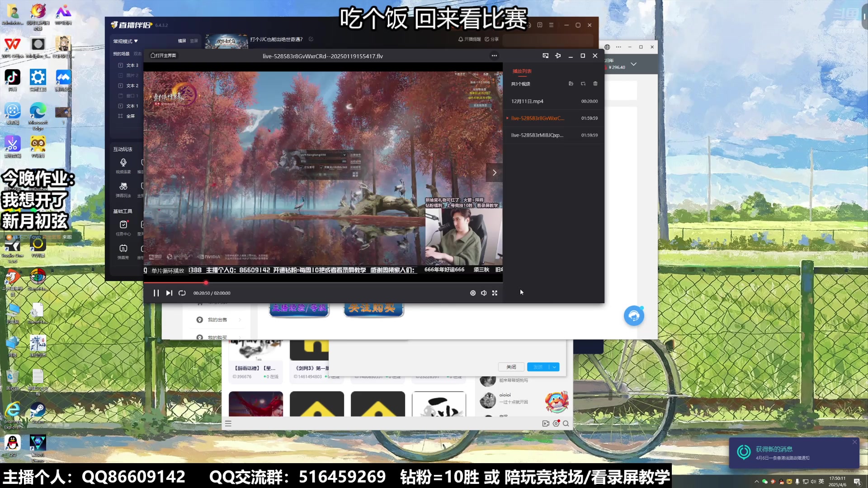Open the player's three-dot menu
Image resolution: width=868 pixels, height=488 pixels.
pyautogui.click(x=494, y=56)
